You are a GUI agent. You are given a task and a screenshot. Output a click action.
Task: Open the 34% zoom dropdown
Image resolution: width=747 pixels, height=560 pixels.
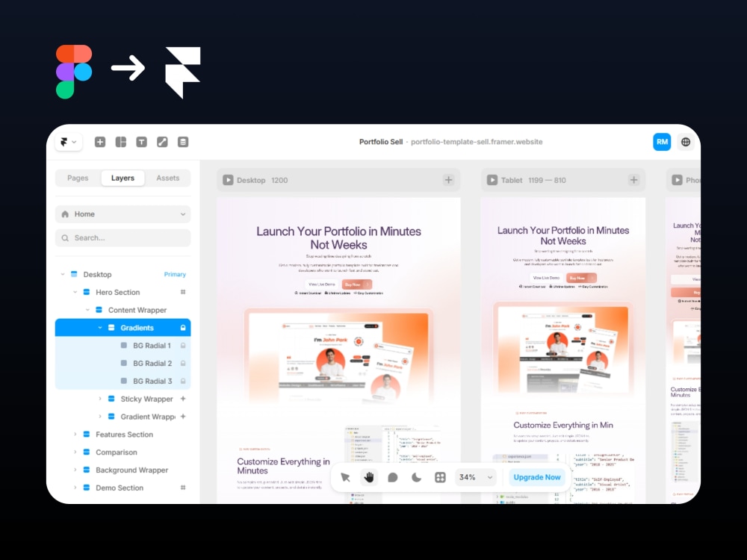pos(475,477)
